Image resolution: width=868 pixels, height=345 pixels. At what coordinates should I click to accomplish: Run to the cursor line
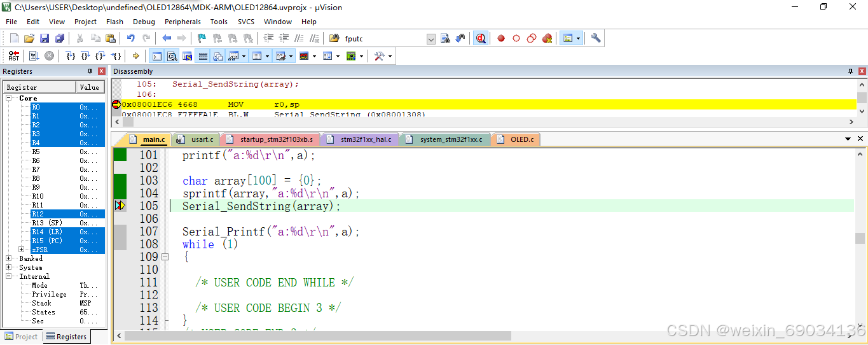click(116, 56)
